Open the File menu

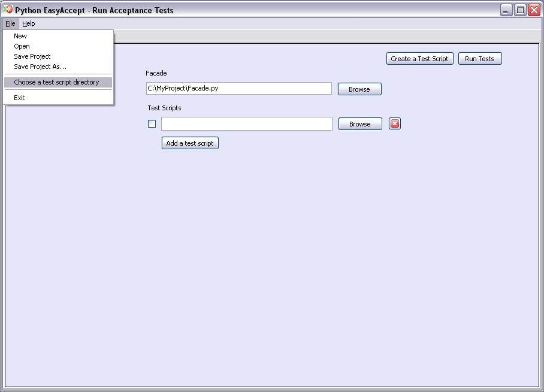click(10, 23)
